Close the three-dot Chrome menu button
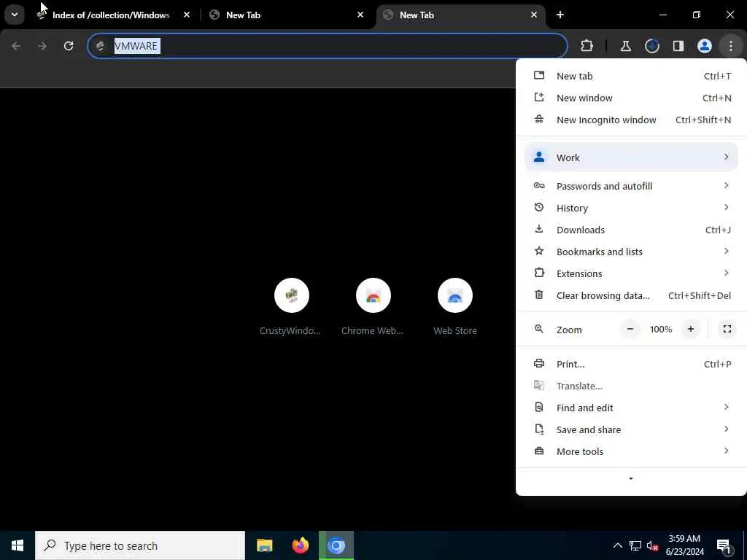 [x=730, y=46]
